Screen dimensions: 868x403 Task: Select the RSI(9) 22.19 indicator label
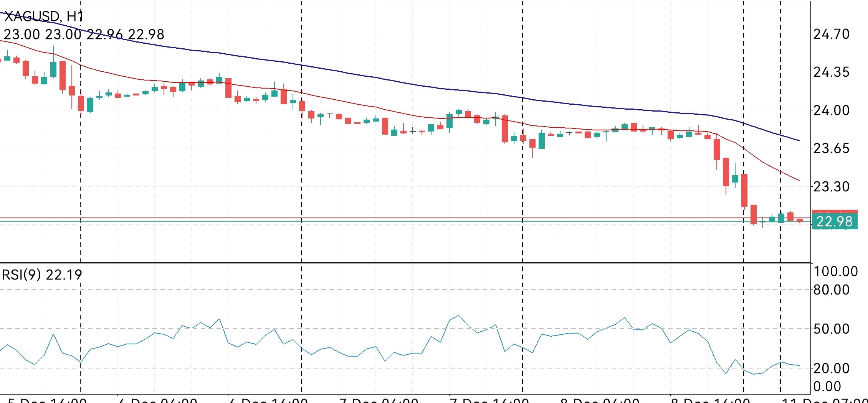(42, 275)
